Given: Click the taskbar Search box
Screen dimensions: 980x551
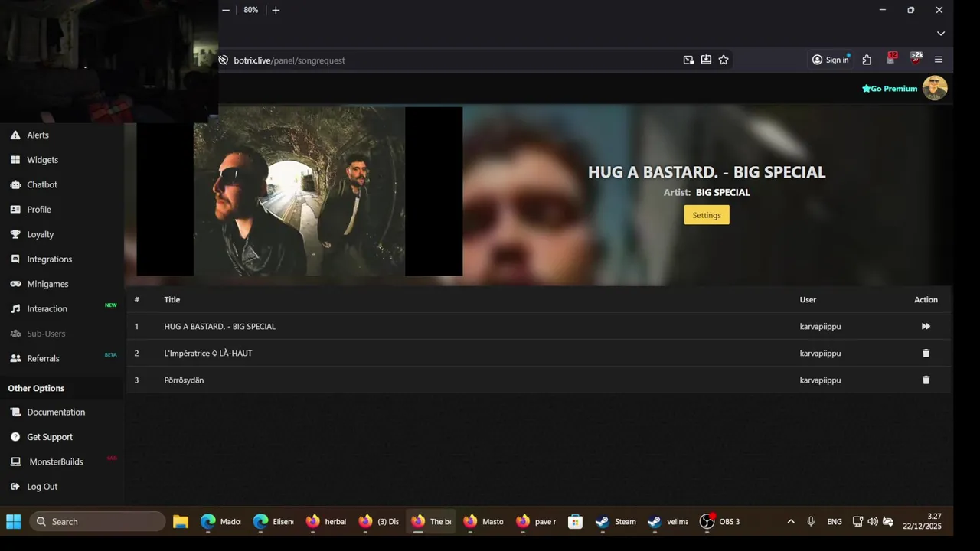Looking at the screenshot, I should tap(97, 521).
